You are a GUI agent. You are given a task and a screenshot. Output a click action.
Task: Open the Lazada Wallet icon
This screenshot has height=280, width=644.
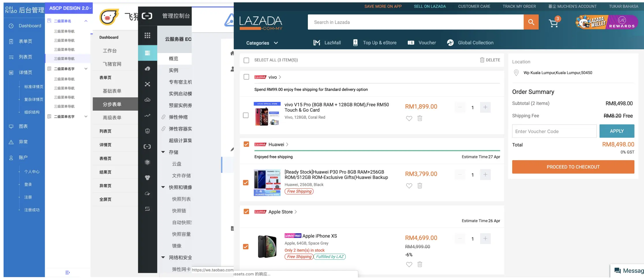[591, 22]
